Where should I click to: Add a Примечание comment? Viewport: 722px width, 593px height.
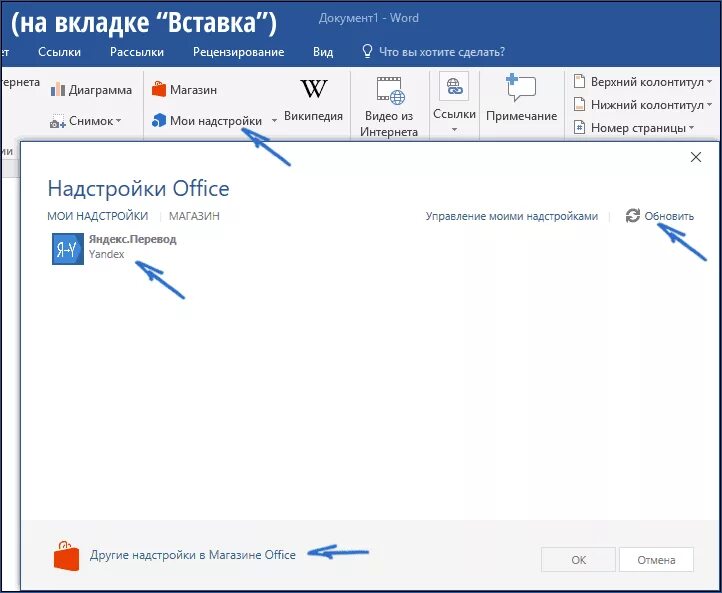(x=521, y=98)
